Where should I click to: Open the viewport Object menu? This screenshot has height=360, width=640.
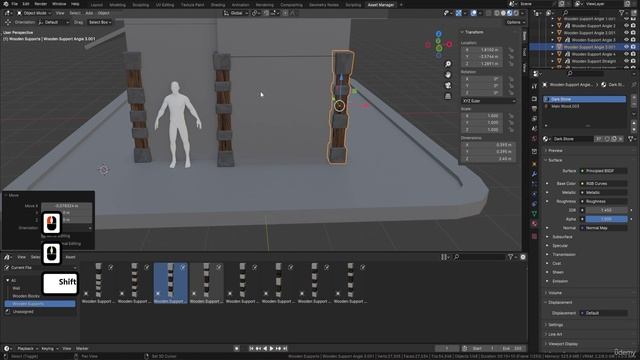[x=103, y=13]
